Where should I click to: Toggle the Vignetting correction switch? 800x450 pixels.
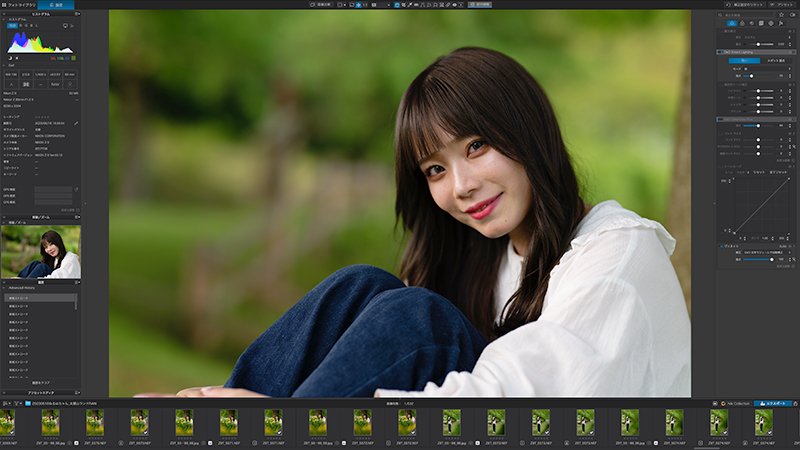(721, 246)
